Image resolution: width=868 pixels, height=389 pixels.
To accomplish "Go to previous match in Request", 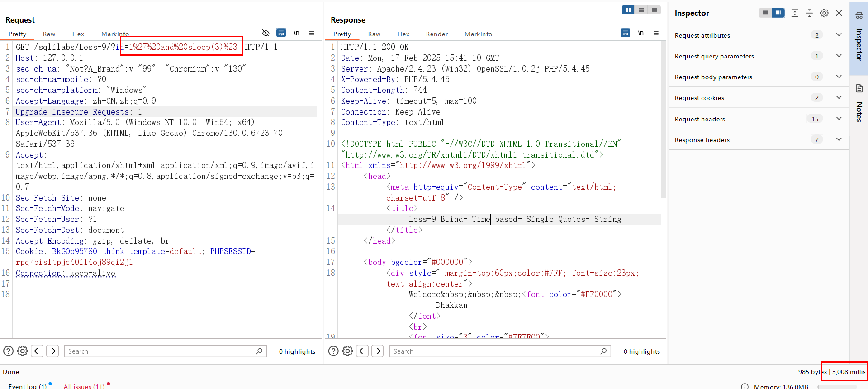I will click(38, 351).
